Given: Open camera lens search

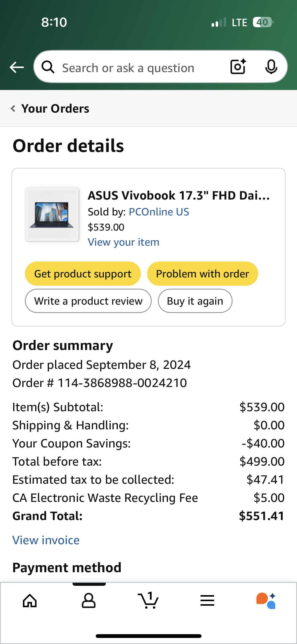Looking at the screenshot, I should coord(238,67).
